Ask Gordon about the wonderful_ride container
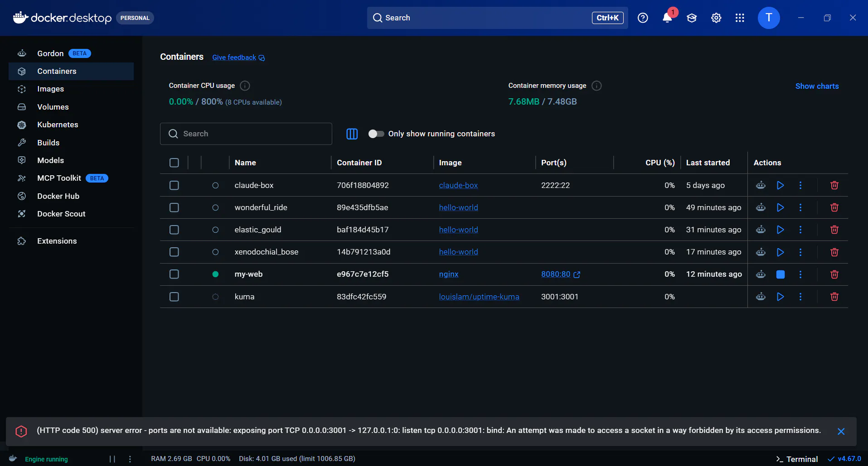This screenshot has height=466, width=868. click(x=761, y=207)
